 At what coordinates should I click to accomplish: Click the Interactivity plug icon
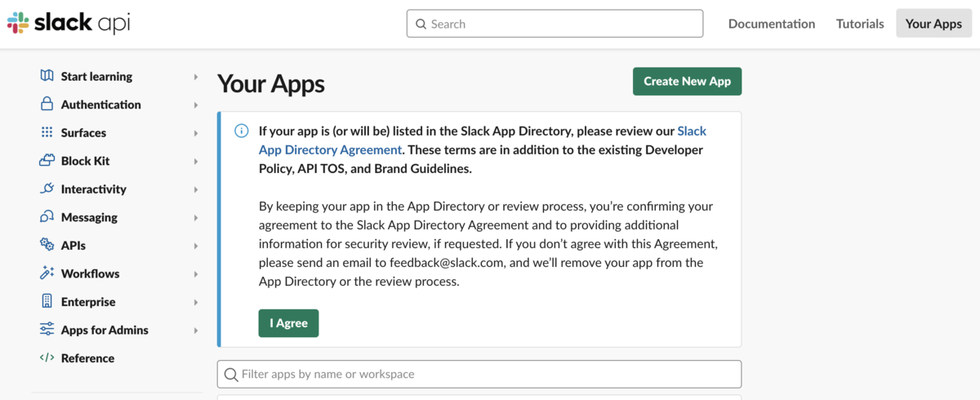pos(47,189)
